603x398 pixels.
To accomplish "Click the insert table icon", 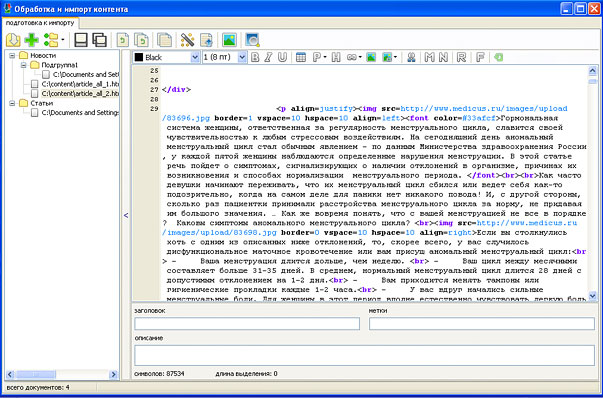I will [301, 57].
